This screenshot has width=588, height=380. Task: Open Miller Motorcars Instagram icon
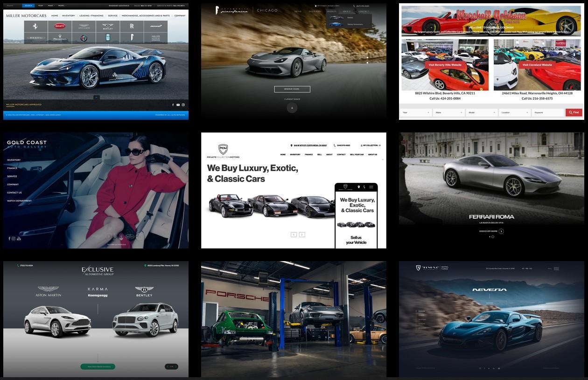click(x=183, y=105)
